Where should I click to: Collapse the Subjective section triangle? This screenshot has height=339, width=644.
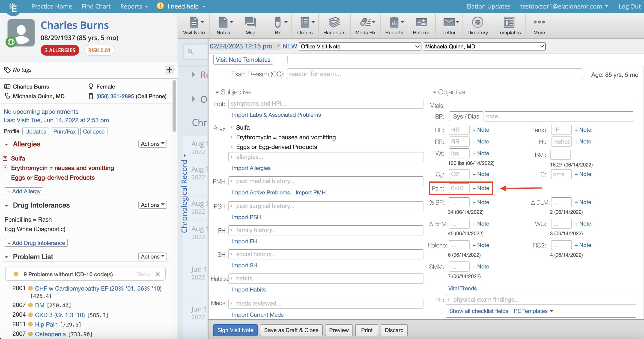[x=217, y=92]
